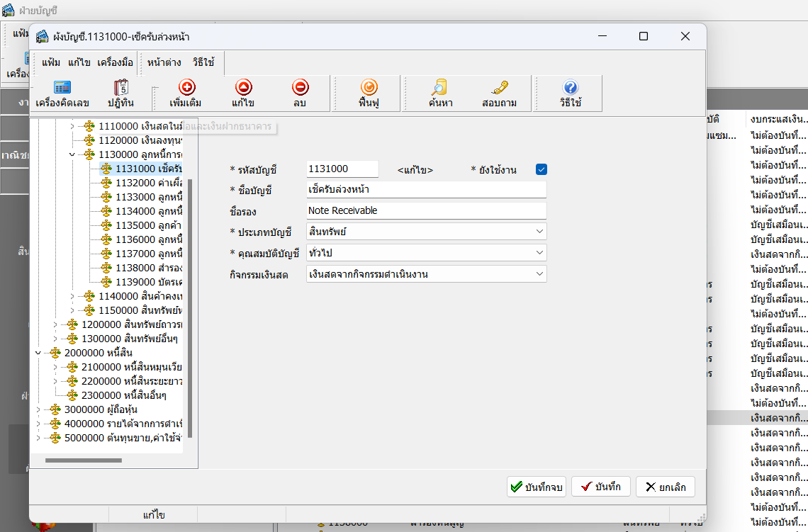Screen dimensions: 808x532
Task: Click the สอบถาม inquiry phone icon
Action: tap(499, 88)
